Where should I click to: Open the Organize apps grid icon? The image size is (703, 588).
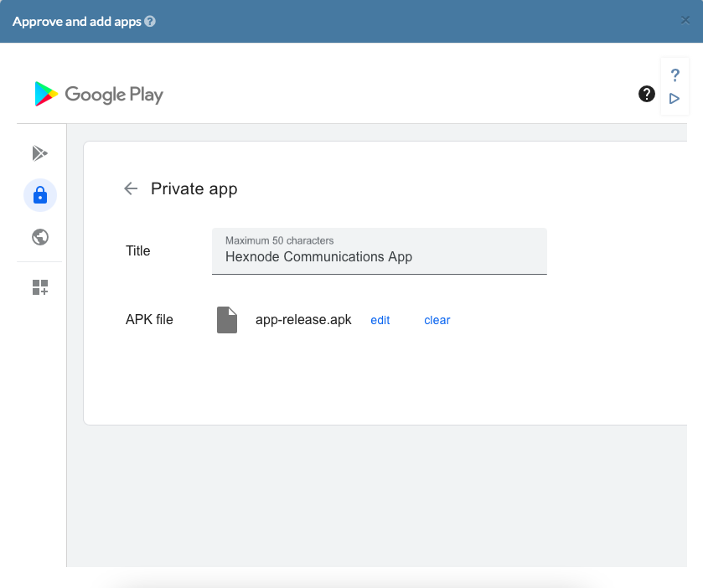click(40, 287)
